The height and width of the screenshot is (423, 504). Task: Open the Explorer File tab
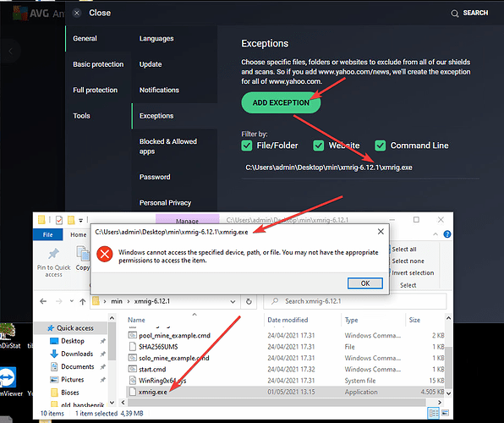[47, 234]
